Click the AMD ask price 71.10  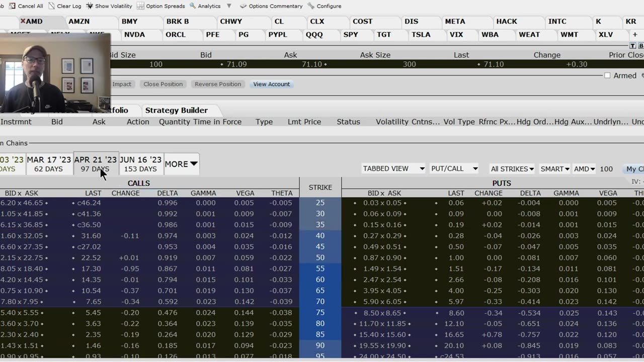(312, 64)
